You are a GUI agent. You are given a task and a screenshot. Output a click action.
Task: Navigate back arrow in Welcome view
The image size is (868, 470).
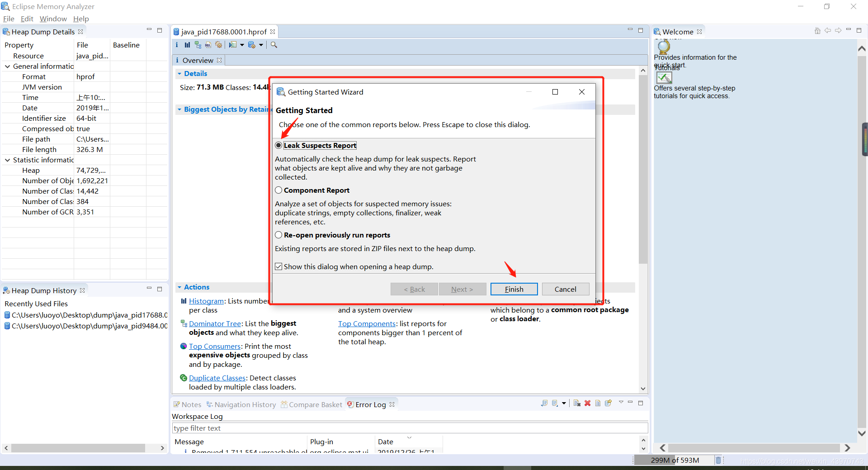pyautogui.click(x=828, y=30)
